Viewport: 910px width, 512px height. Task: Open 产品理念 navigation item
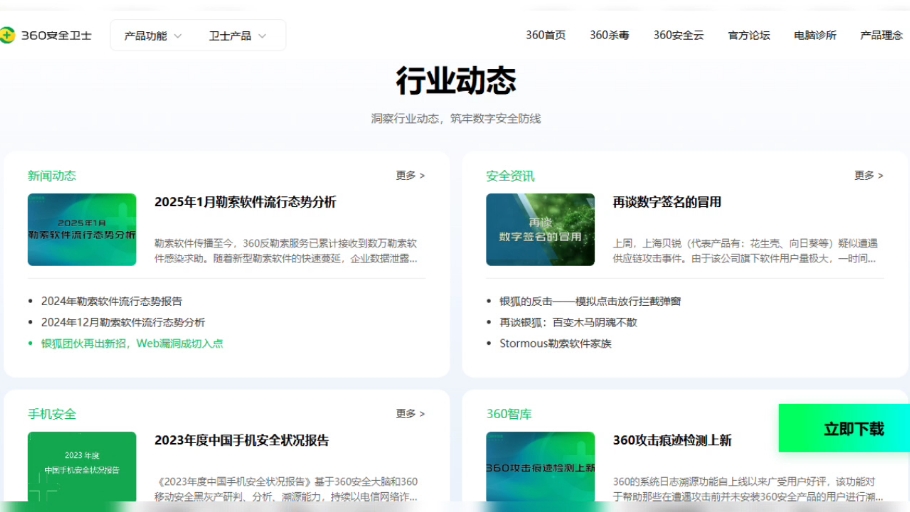[881, 35]
